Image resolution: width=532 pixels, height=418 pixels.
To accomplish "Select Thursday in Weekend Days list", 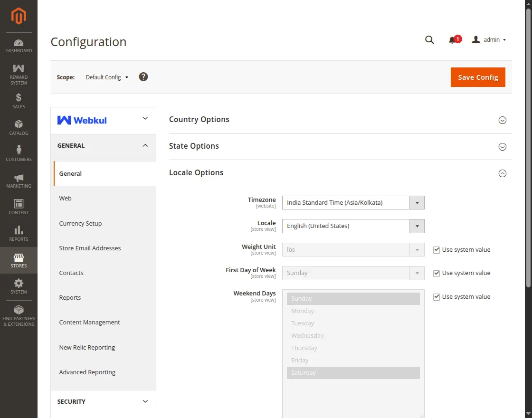I will click(x=353, y=348).
